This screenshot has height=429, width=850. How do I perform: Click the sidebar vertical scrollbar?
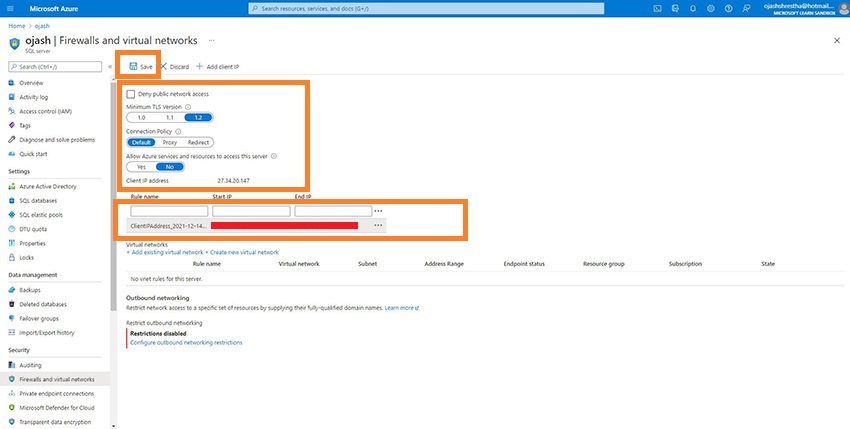coord(113,195)
